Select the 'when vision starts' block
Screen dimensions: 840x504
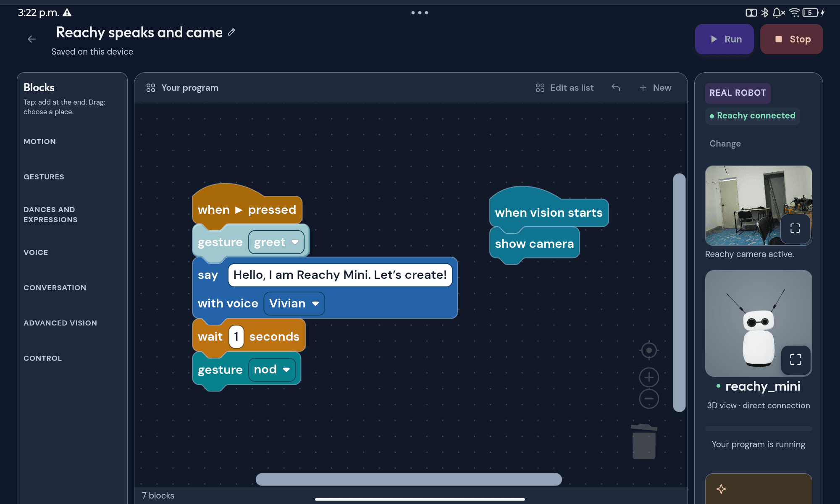[549, 213]
